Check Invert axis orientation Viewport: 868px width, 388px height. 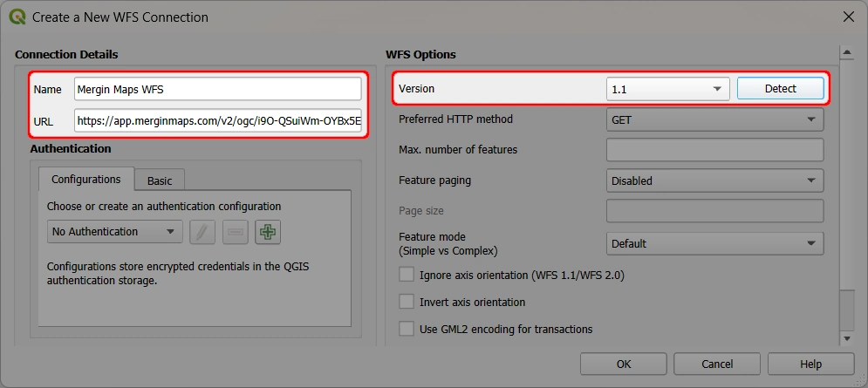(x=407, y=302)
